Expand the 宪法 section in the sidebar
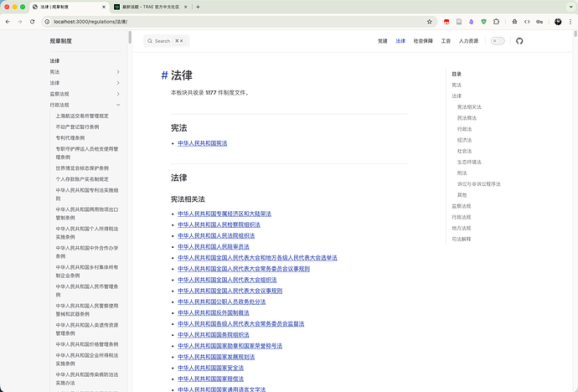 [x=118, y=72]
